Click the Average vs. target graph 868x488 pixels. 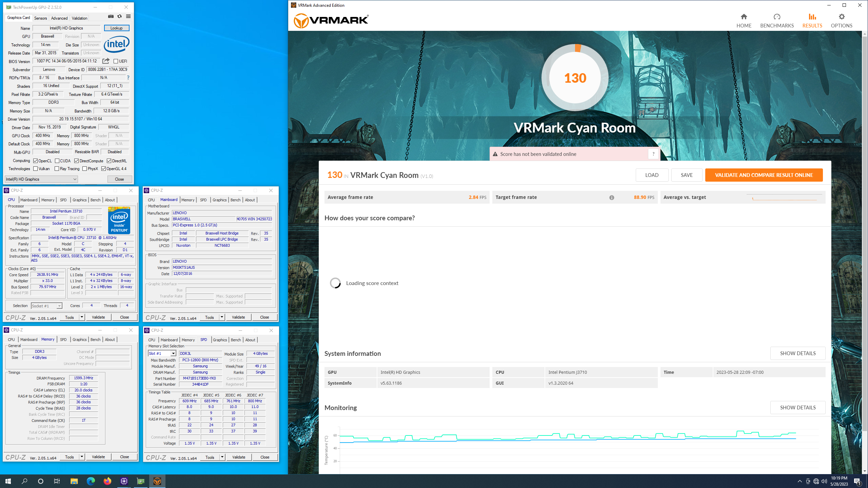point(785,197)
